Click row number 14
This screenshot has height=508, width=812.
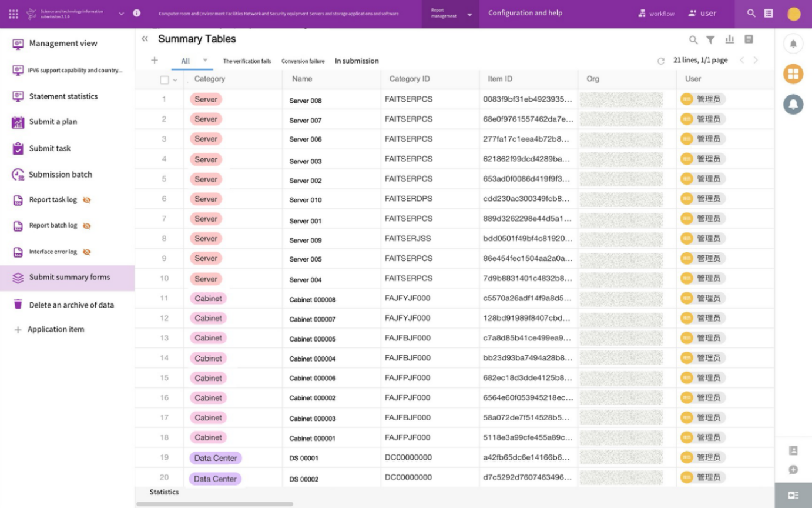[164, 358]
